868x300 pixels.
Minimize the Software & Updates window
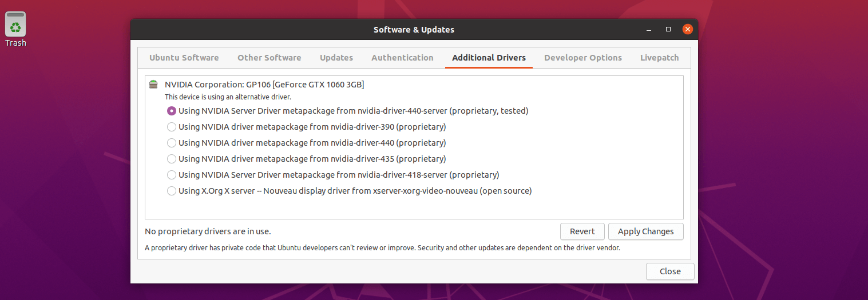tap(648, 29)
